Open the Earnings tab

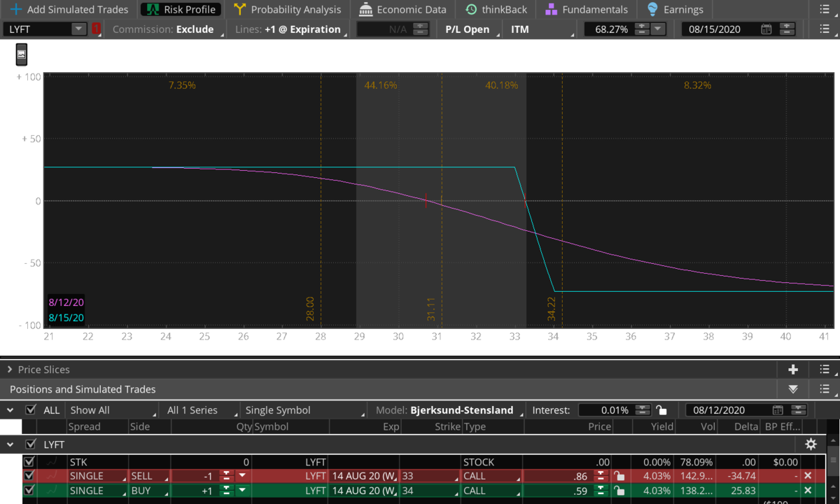coord(675,10)
